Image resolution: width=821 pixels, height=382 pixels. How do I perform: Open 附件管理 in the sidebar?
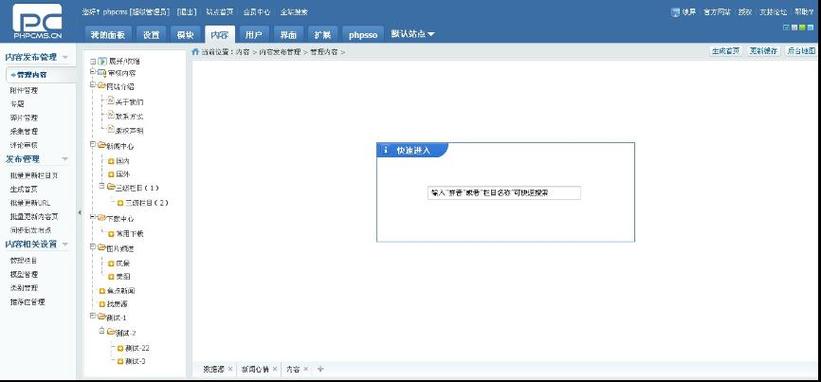click(24, 90)
